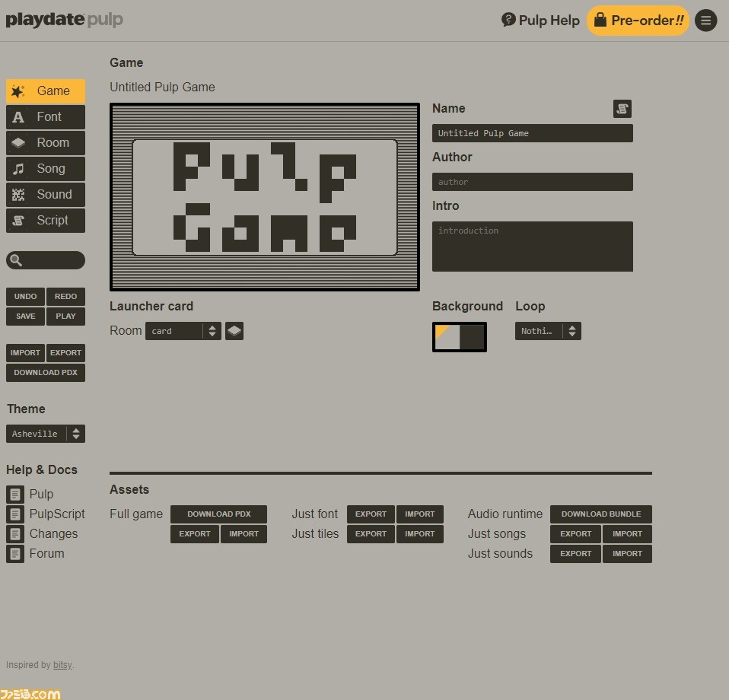Import just the font
The width and height of the screenshot is (729, 700).
point(420,514)
